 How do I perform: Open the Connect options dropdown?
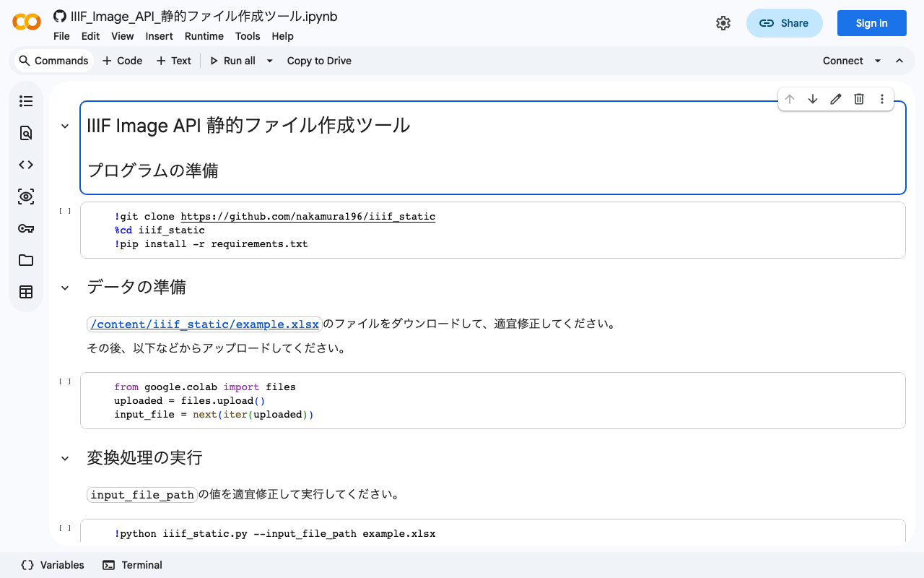coord(878,61)
